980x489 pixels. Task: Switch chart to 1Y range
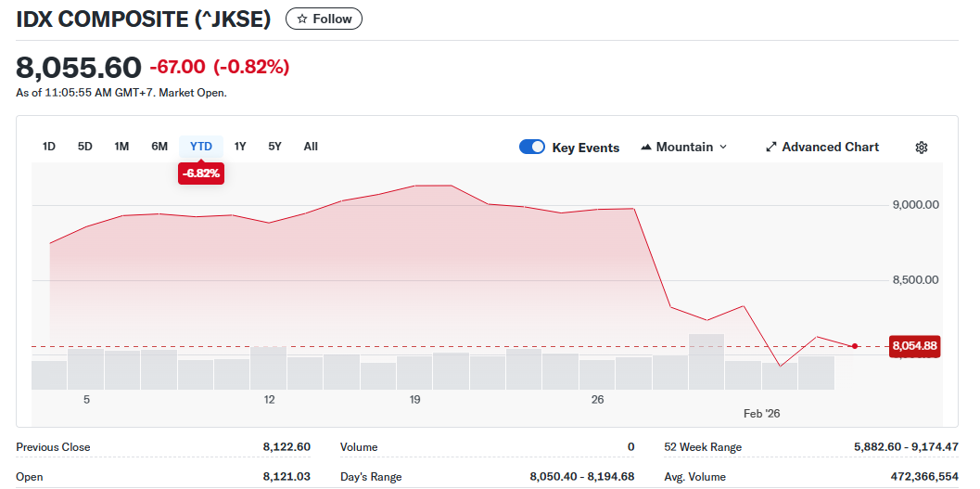(x=240, y=147)
